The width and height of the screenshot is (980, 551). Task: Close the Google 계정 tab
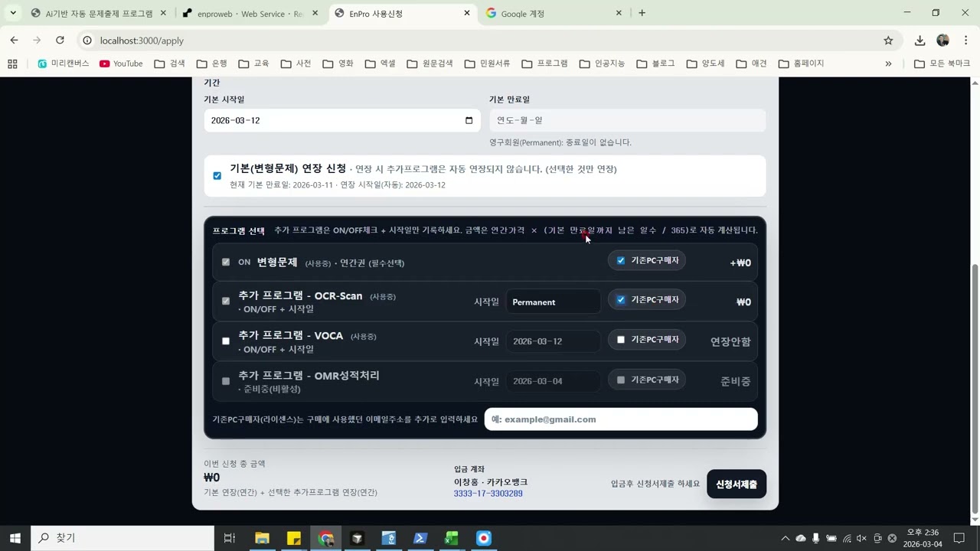pos(619,13)
